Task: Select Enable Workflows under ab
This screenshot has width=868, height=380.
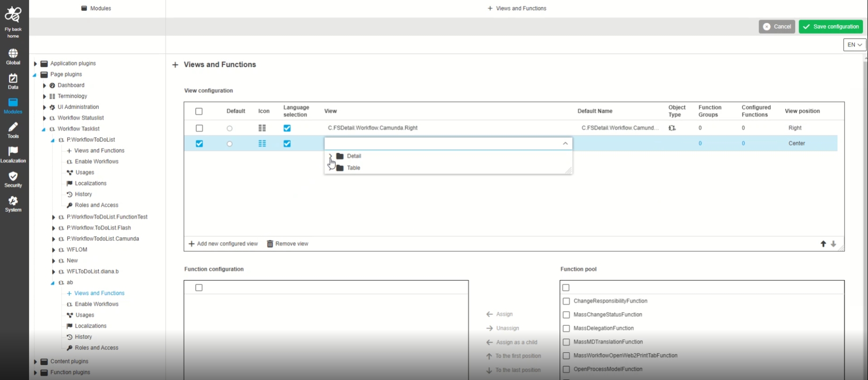Action: [96, 304]
